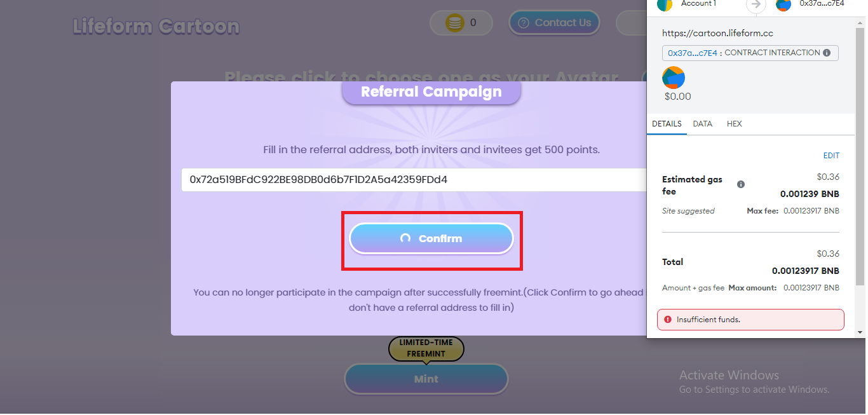Click the arrow icon between accounts
This screenshot has height=415, width=868.
[756, 4]
